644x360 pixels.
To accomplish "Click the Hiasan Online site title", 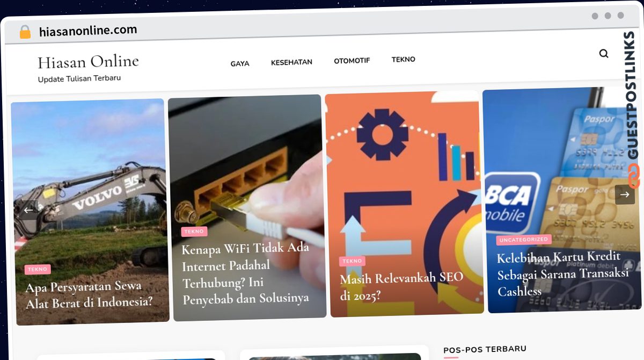I will coord(88,62).
